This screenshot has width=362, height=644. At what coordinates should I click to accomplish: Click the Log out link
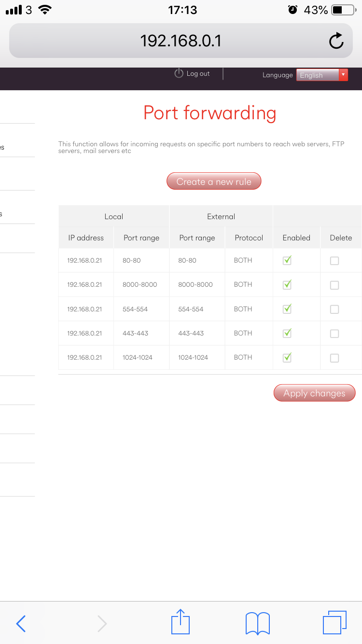(x=198, y=74)
